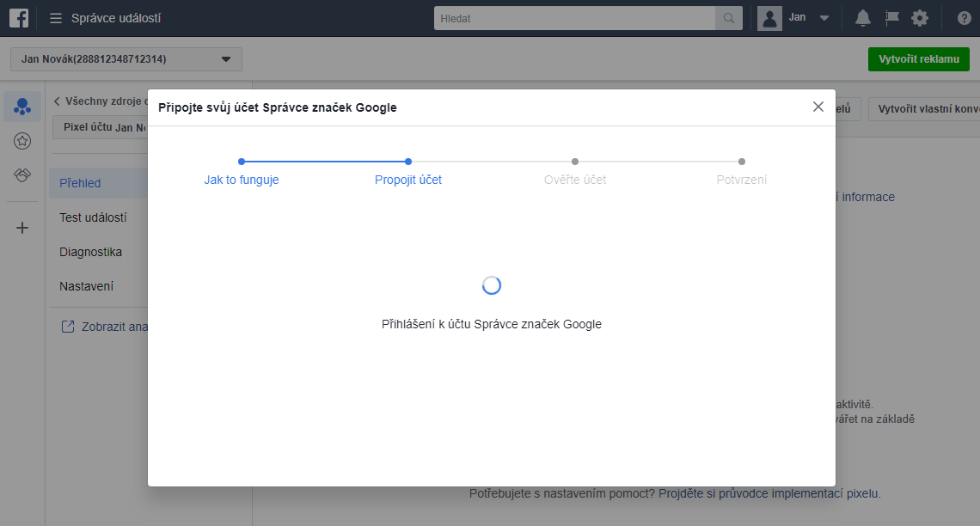Select the Jak to funguje step

click(242, 180)
